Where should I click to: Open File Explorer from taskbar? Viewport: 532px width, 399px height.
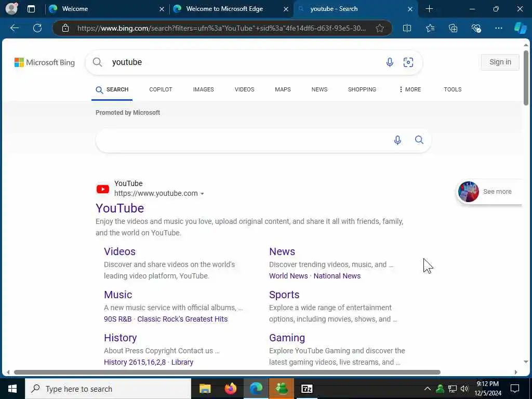[x=205, y=389]
